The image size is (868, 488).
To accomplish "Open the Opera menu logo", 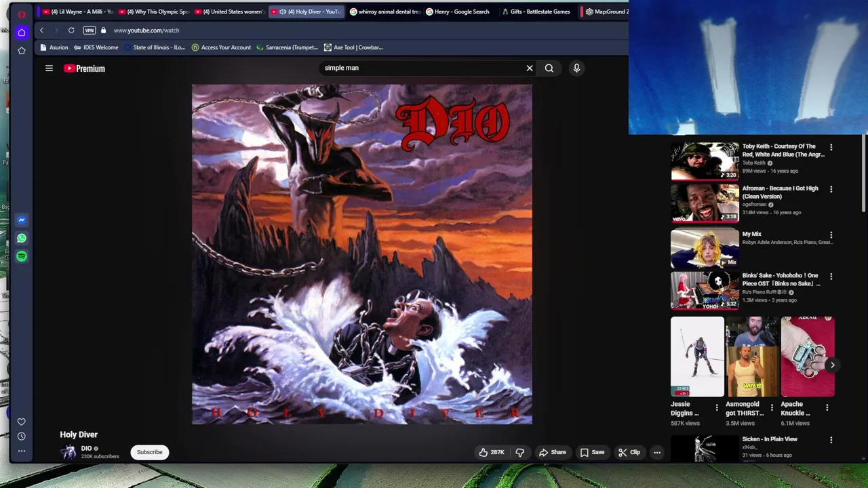I will tap(22, 14).
